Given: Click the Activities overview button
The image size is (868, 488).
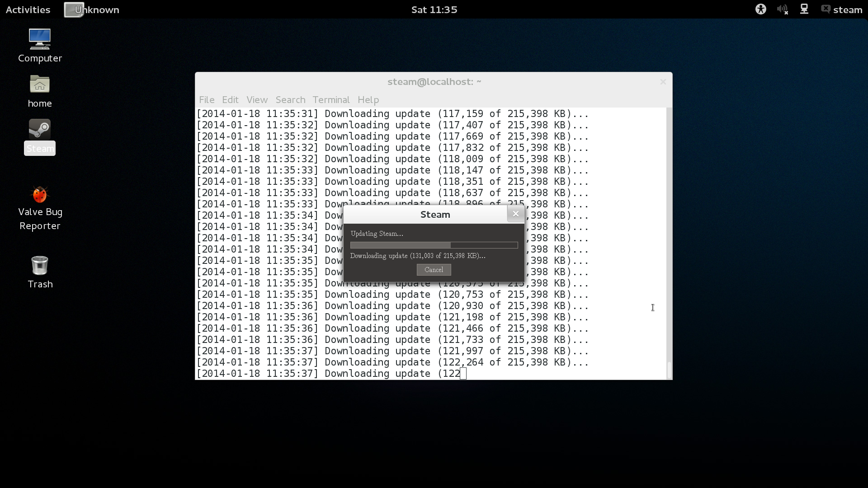Looking at the screenshot, I should pyautogui.click(x=28, y=9).
